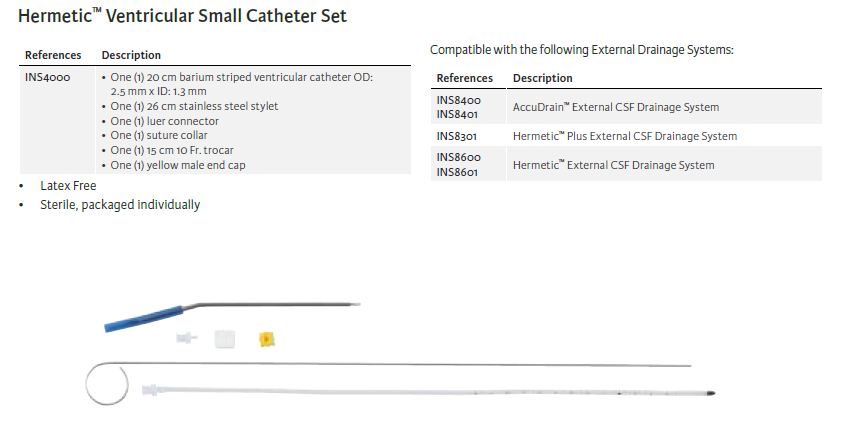The width and height of the screenshot is (849, 440).
Task: Click the small luer connector image
Action: pyautogui.click(x=186, y=339)
